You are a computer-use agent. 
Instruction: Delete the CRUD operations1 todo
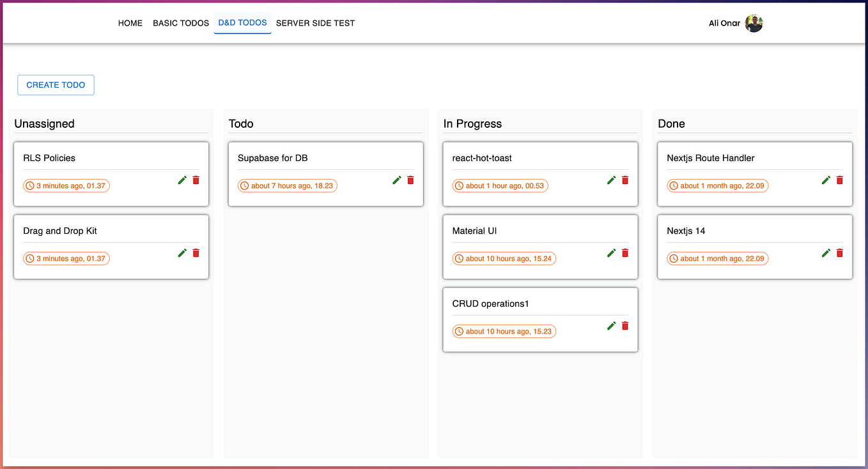tap(624, 325)
